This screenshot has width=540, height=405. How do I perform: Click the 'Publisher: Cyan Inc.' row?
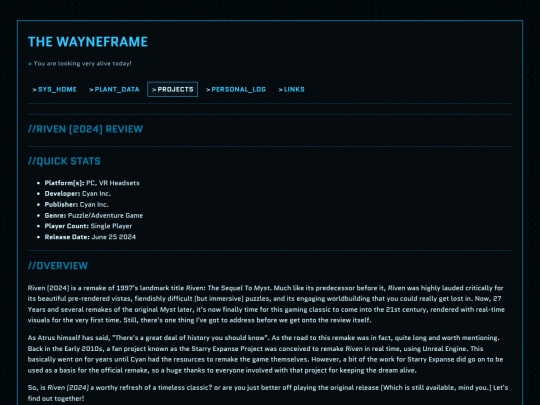tap(76, 205)
